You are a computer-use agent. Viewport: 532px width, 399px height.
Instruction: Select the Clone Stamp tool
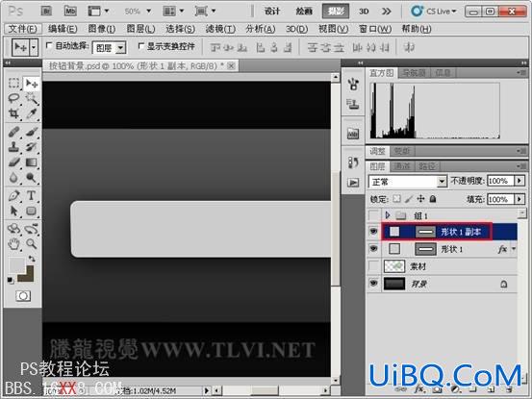[13, 147]
